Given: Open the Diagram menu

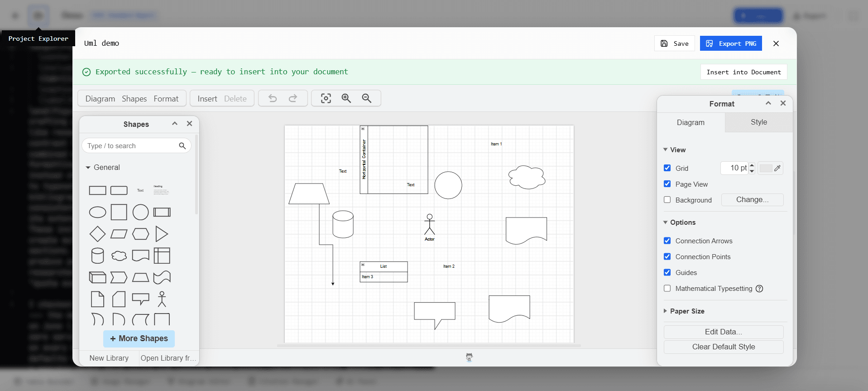Looking at the screenshot, I should pyautogui.click(x=100, y=98).
